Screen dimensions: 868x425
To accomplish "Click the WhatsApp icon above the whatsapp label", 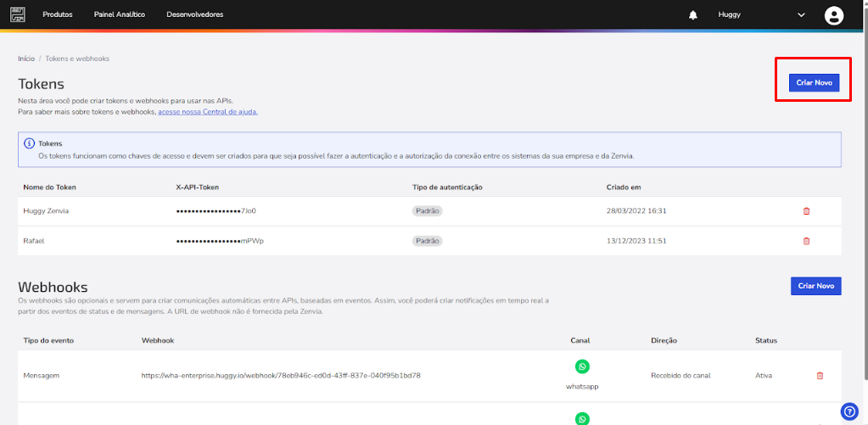I will click(x=582, y=366).
